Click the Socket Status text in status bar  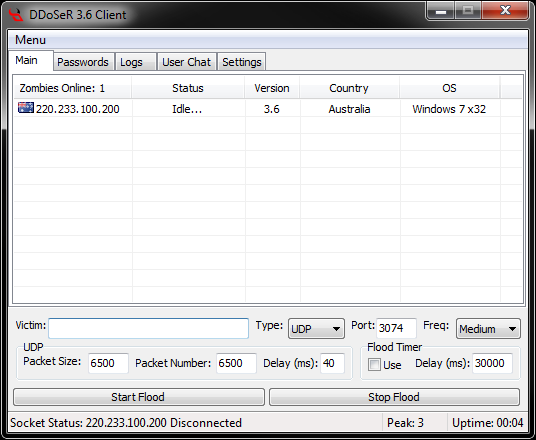[126, 423]
